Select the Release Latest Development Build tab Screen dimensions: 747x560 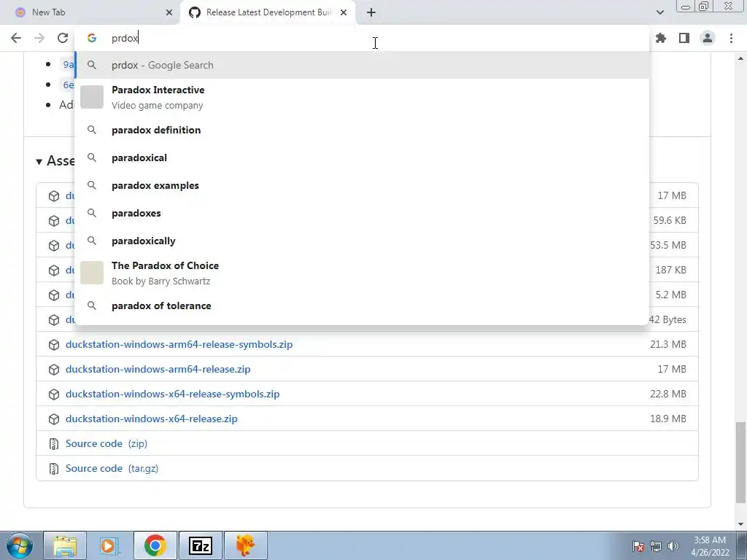coord(268,12)
